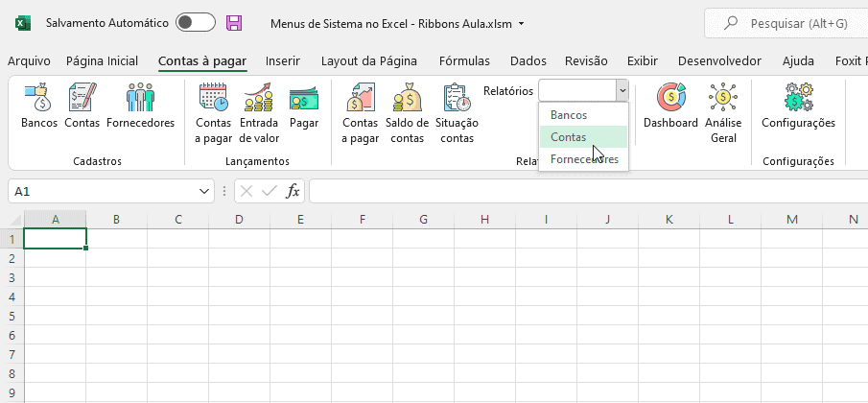Open Contas in Cadastros group

82,98
